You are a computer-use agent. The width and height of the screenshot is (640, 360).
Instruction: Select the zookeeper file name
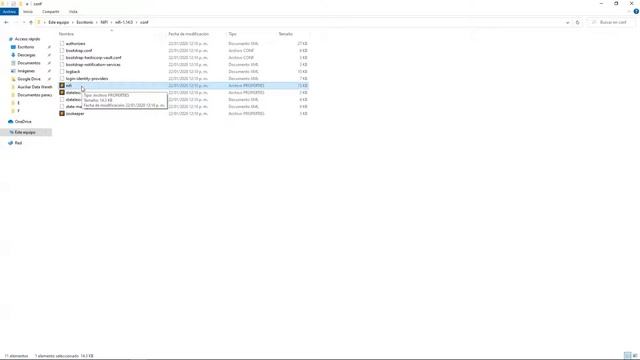(x=75, y=113)
